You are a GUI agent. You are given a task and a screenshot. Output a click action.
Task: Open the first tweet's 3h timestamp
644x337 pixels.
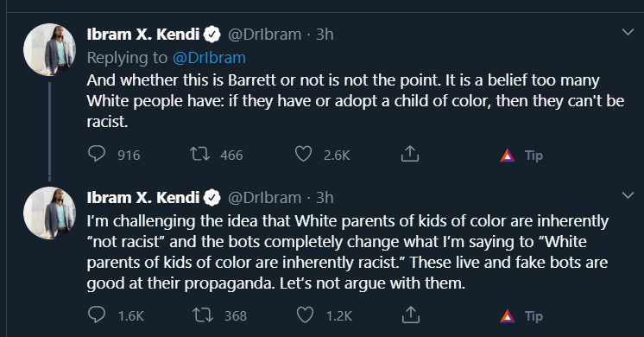coord(325,35)
